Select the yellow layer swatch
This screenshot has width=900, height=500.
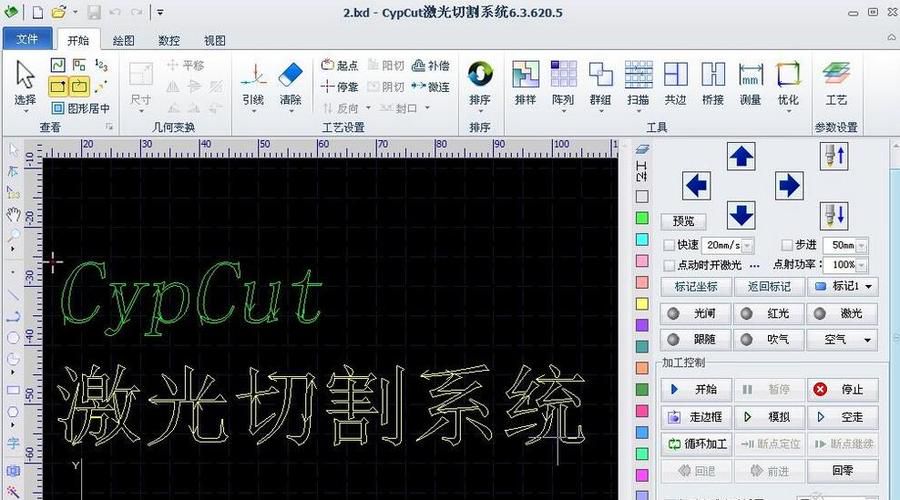pos(642,304)
